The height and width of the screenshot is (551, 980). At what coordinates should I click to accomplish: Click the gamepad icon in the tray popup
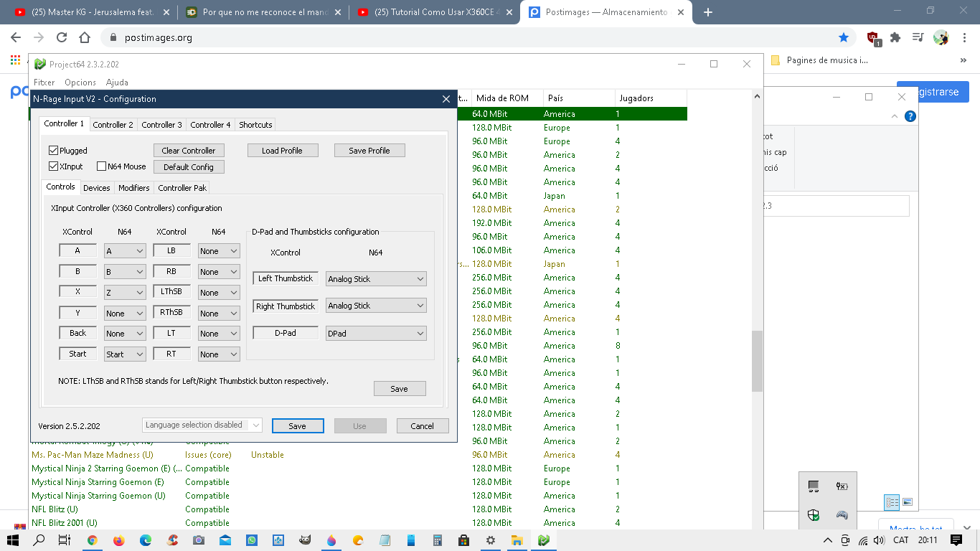pos(842,514)
